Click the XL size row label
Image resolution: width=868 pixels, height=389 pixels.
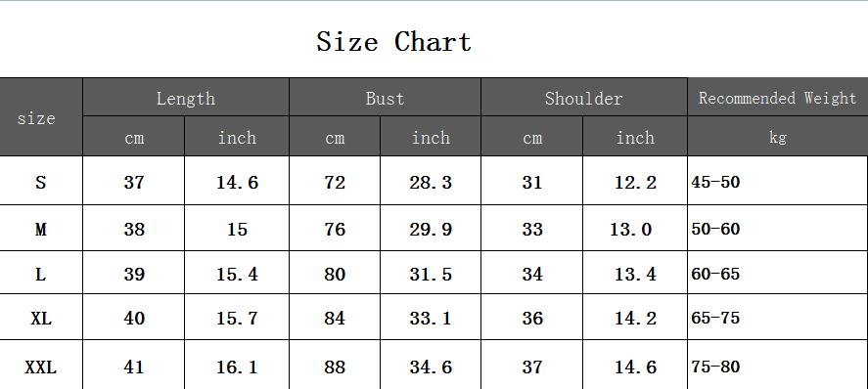coord(41,319)
